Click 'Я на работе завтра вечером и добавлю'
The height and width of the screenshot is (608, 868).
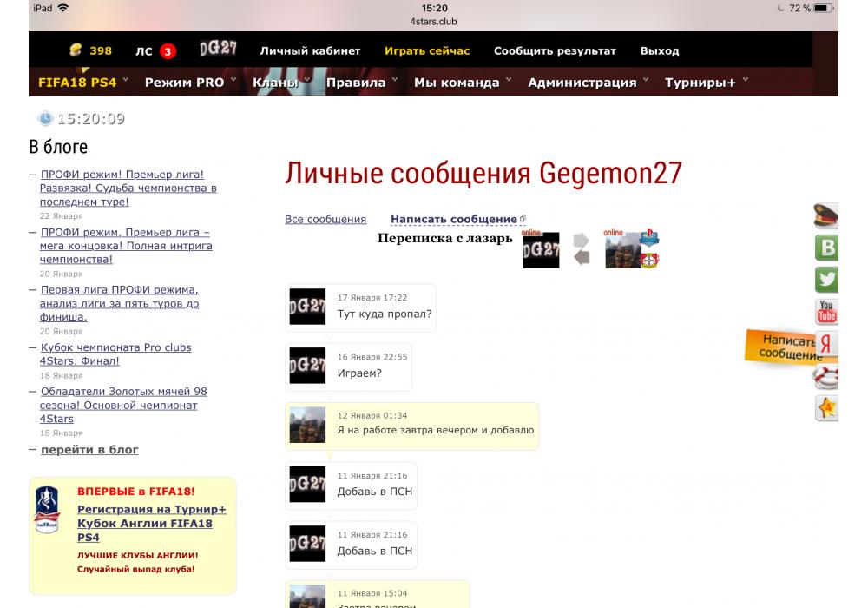click(x=436, y=430)
